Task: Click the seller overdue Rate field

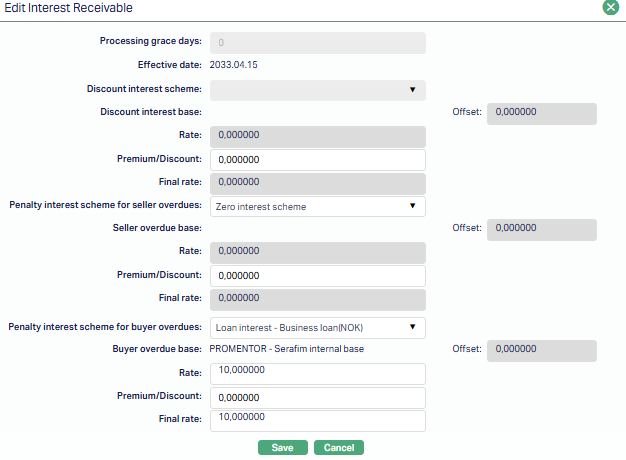Action: pyautogui.click(x=318, y=252)
